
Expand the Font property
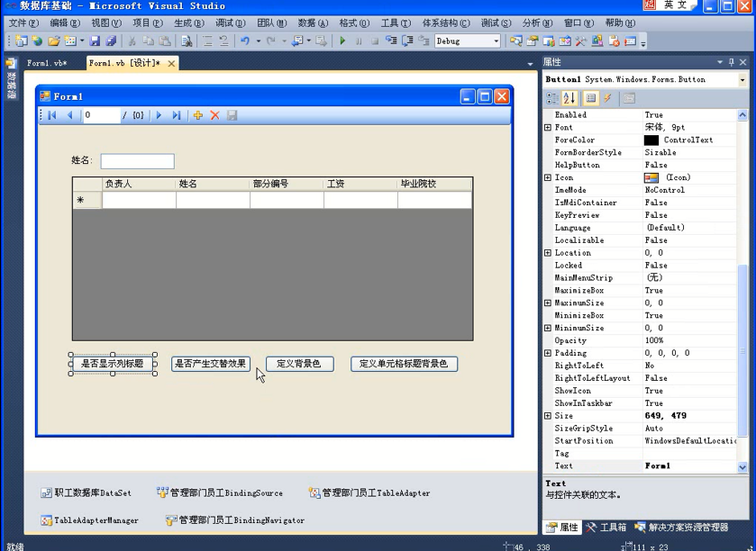(x=548, y=127)
